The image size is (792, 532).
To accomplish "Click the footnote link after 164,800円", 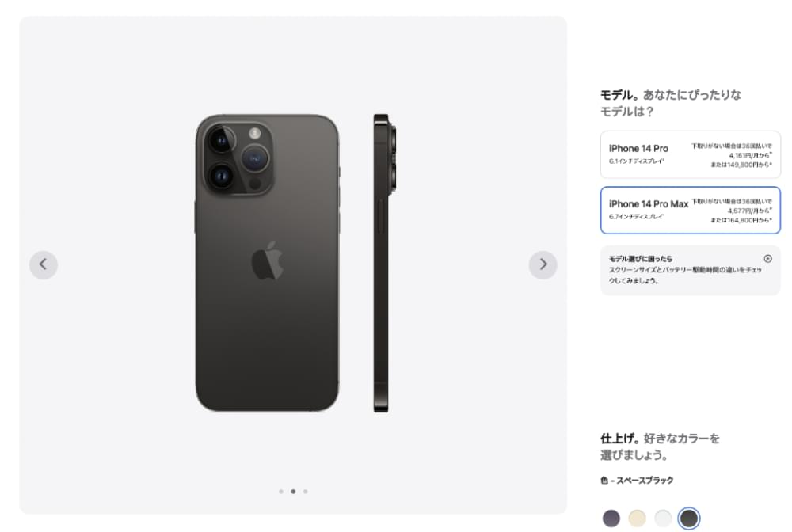I will pos(770,219).
